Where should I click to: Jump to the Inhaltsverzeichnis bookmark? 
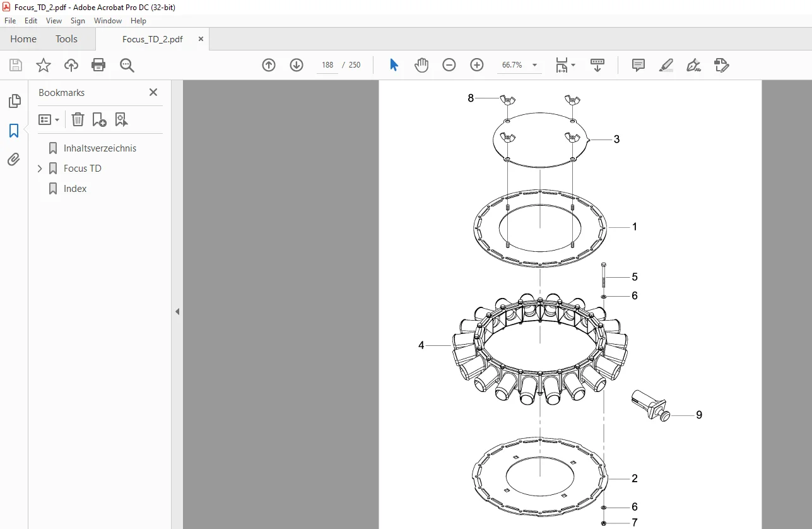100,148
